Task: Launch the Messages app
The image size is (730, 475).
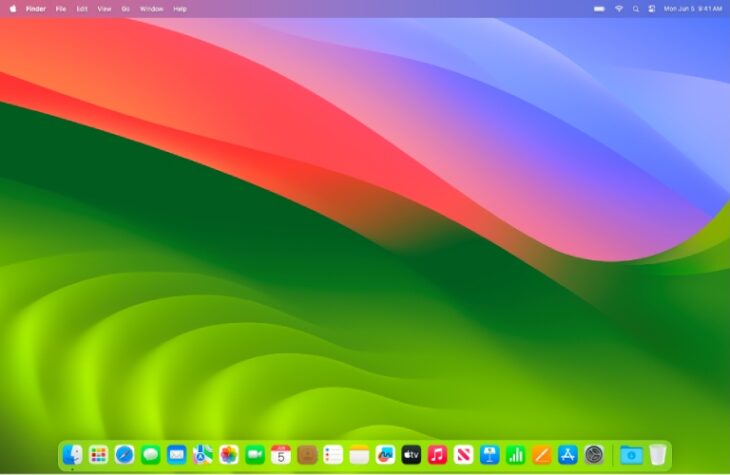Action: point(150,455)
